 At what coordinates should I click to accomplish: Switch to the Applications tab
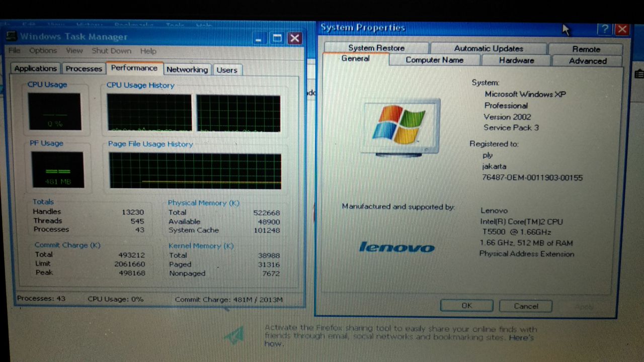35,68
